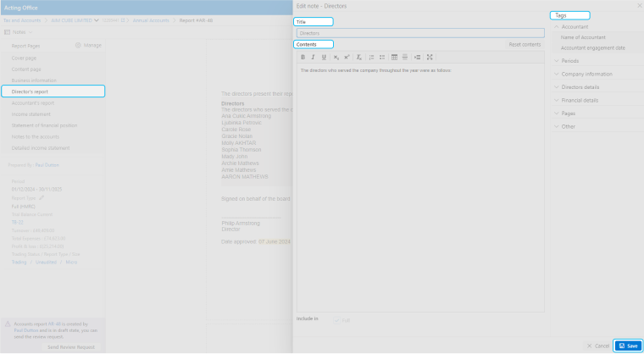Click the remove format icon
644x354 pixels.
(x=358, y=57)
